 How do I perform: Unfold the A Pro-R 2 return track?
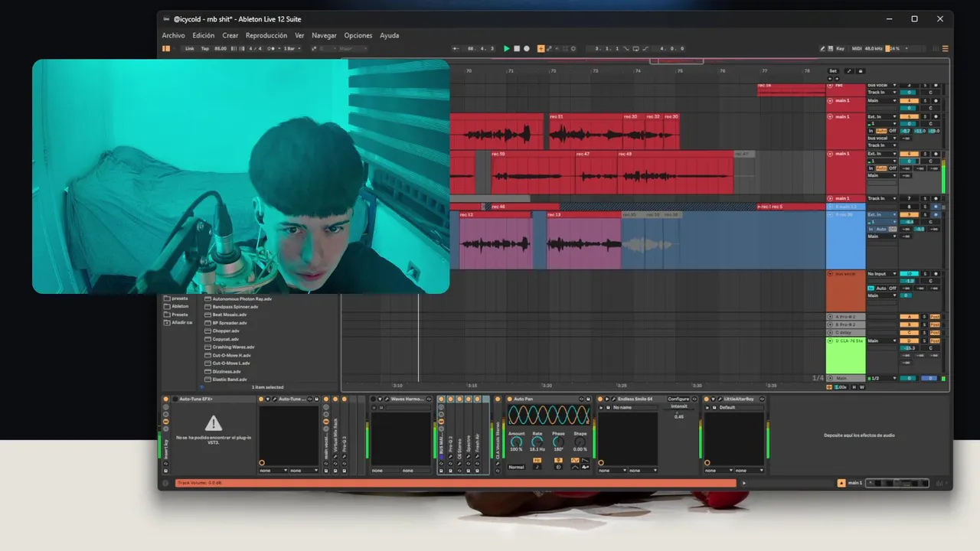pyautogui.click(x=830, y=317)
